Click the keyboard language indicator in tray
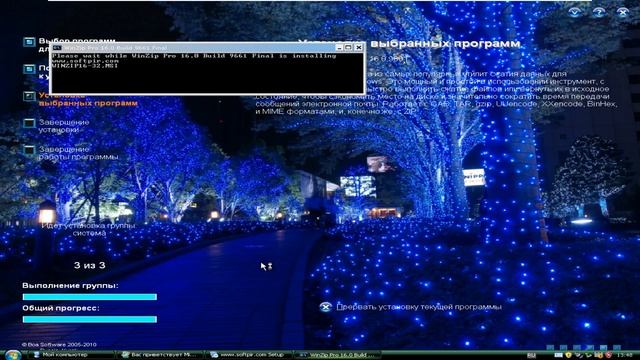The image size is (640, 360). coord(531,355)
